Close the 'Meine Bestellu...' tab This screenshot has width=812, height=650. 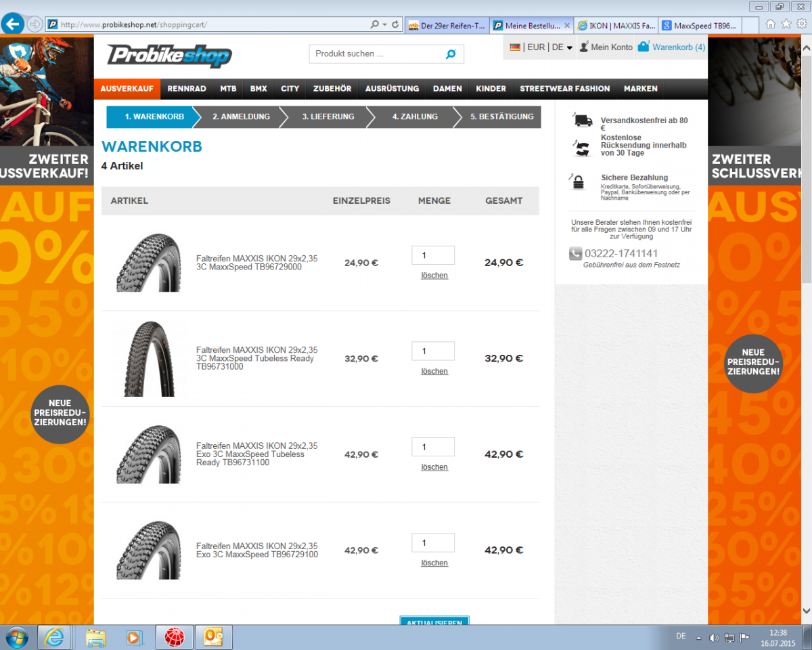(567, 26)
